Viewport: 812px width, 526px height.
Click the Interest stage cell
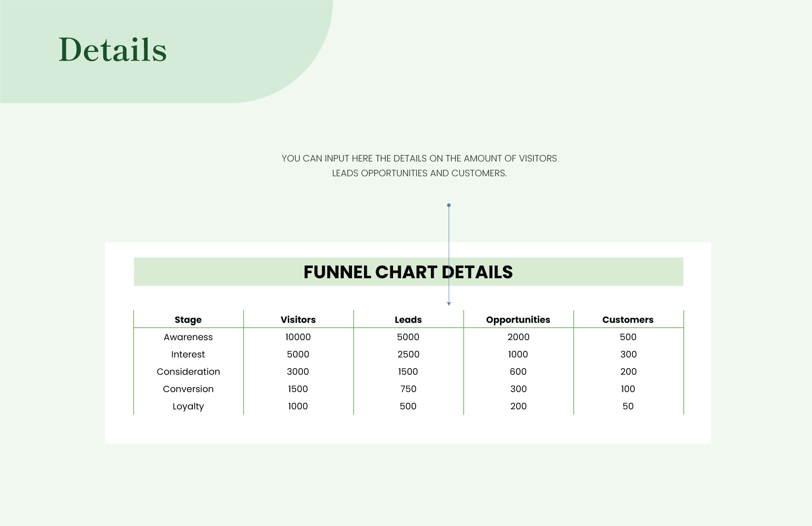tap(188, 354)
